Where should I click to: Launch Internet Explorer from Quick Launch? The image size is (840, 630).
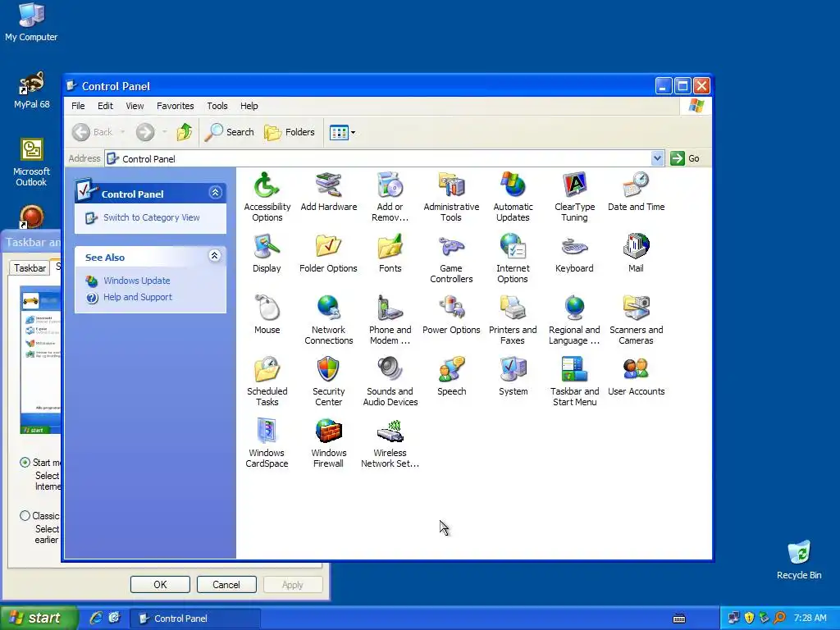coord(96,618)
